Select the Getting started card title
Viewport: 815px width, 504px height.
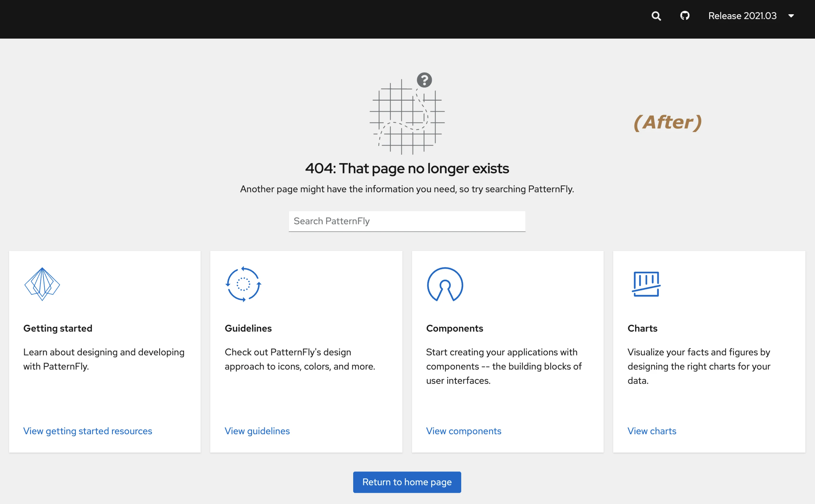pos(58,328)
